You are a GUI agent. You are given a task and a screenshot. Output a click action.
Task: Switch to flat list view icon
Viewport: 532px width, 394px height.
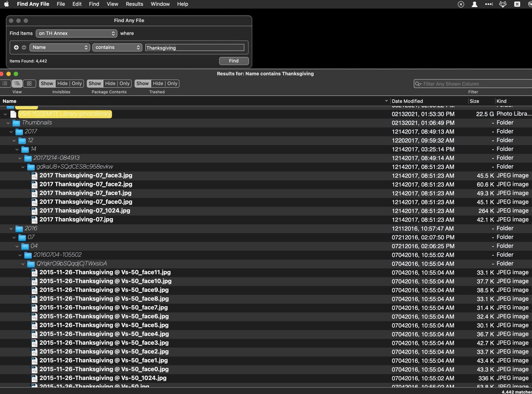(5, 83)
